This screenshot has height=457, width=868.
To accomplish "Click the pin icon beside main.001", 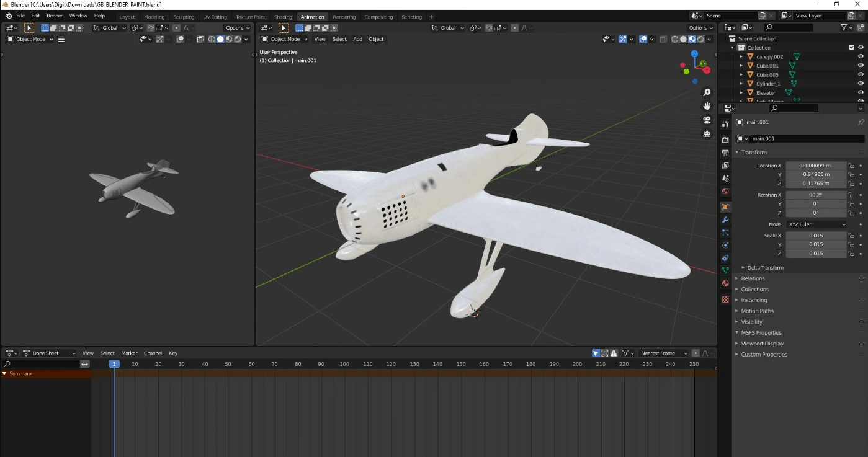I will (x=861, y=122).
